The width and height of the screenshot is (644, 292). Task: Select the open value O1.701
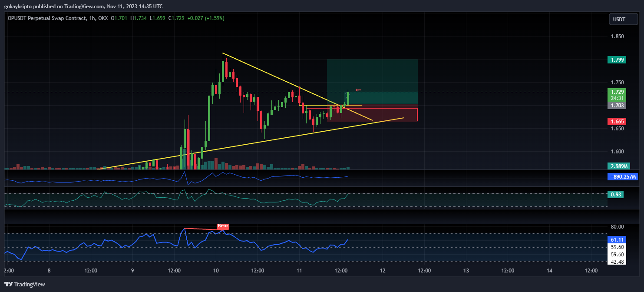click(x=120, y=18)
